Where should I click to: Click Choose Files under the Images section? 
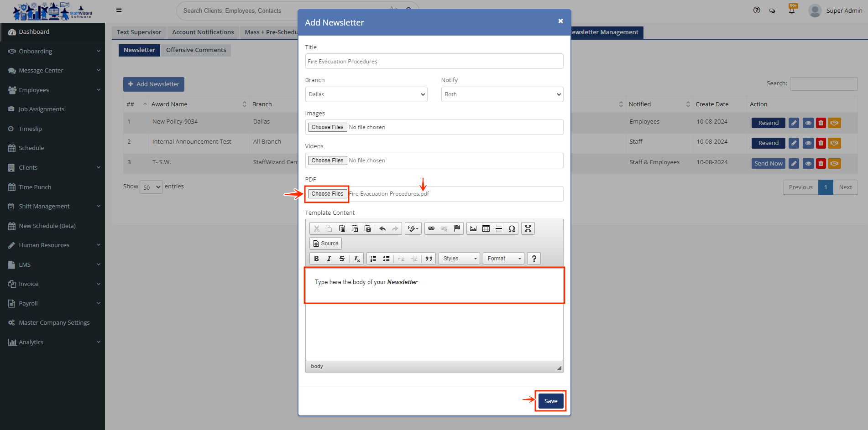point(327,127)
